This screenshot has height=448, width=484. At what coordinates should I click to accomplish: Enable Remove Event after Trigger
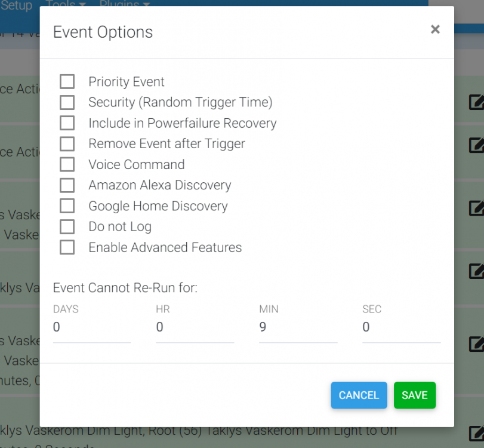pos(67,144)
